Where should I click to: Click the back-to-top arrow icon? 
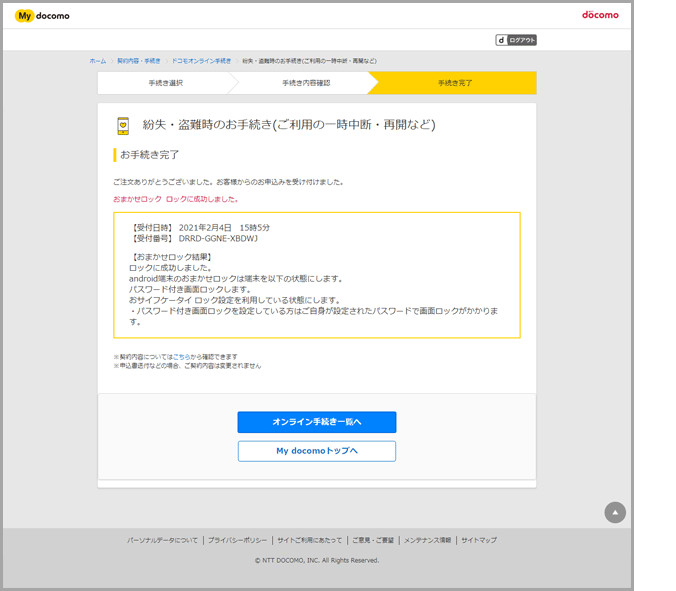point(615,513)
